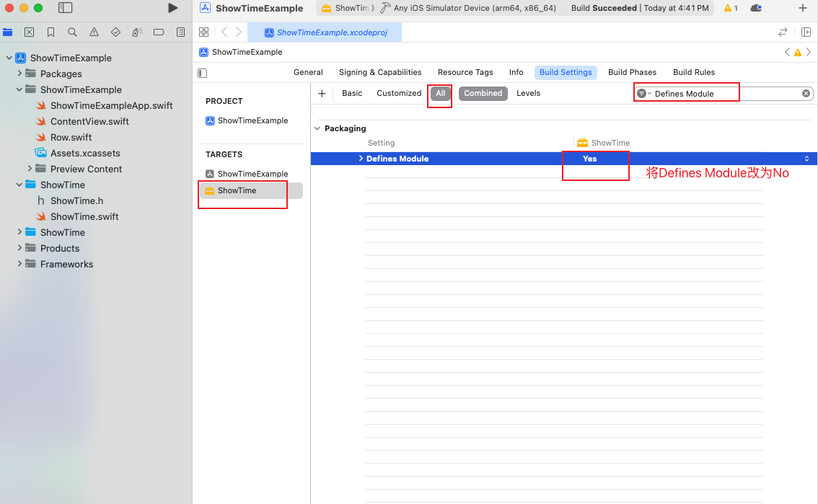
Task: Open the related items grid menu
Action: click(204, 32)
